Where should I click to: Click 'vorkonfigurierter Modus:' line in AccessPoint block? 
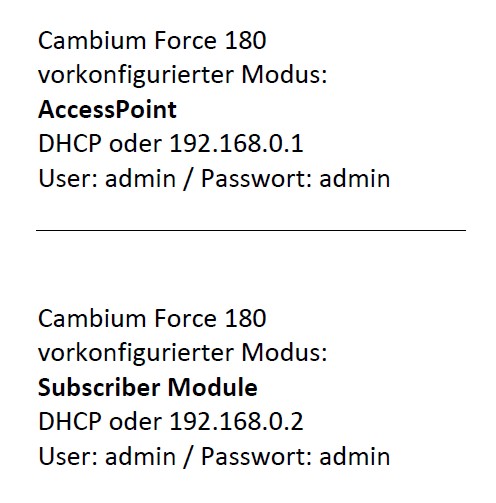click(x=183, y=75)
